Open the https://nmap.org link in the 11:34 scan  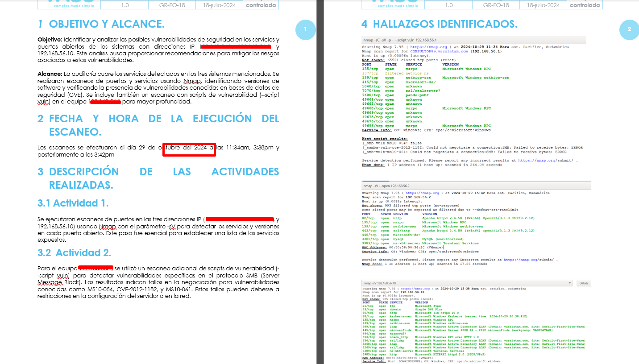click(x=428, y=47)
